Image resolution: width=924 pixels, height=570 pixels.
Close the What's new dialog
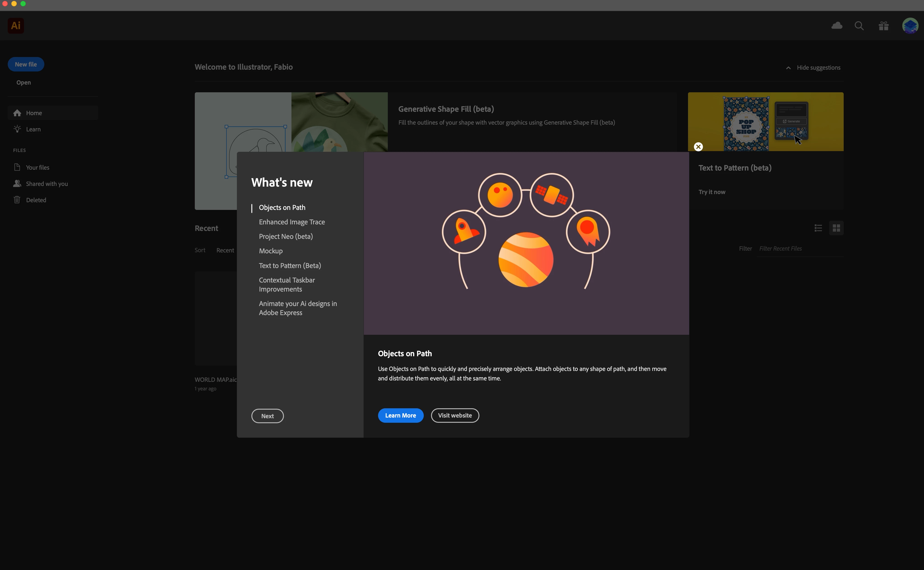[x=698, y=147]
